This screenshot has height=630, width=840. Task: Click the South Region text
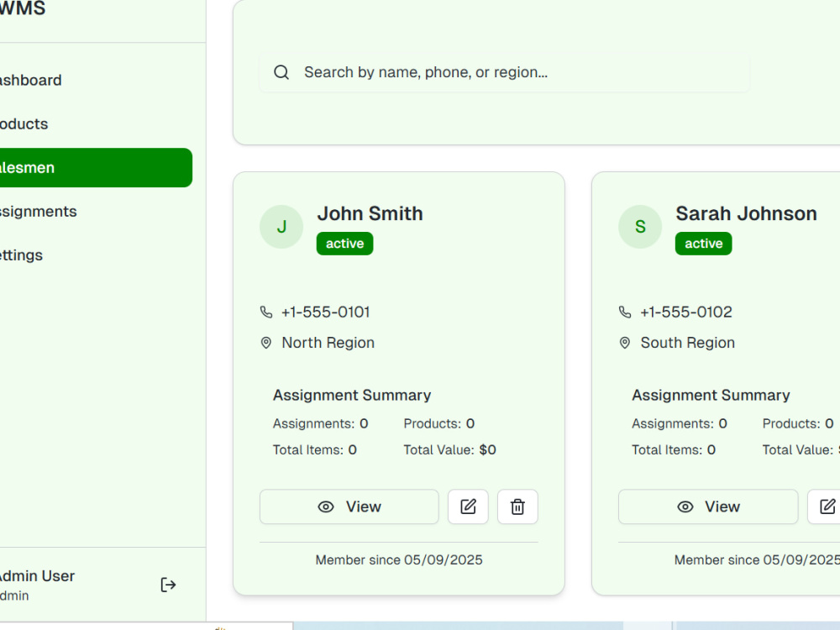688,343
